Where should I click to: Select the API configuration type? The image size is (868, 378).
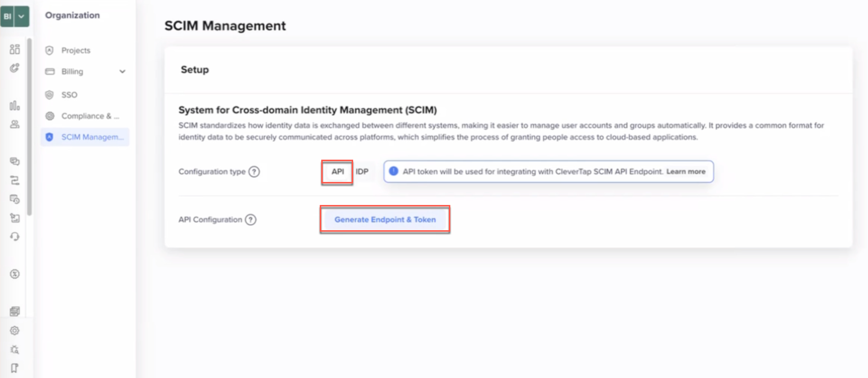click(x=337, y=172)
